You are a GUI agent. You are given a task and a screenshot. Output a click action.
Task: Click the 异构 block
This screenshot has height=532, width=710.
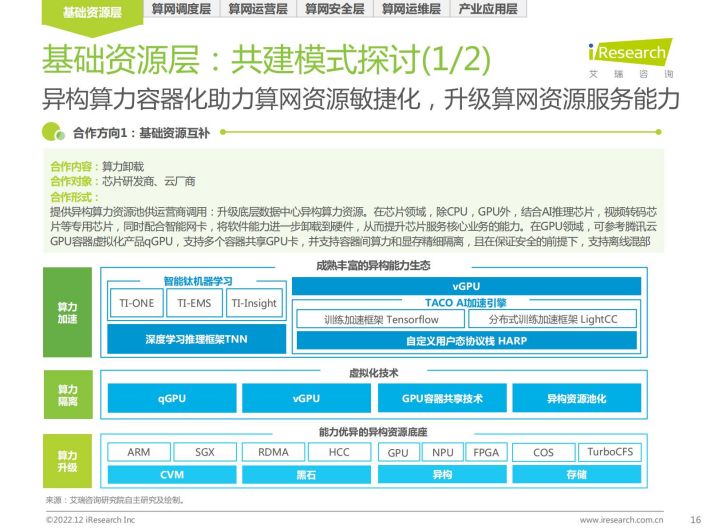click(442, 474)
